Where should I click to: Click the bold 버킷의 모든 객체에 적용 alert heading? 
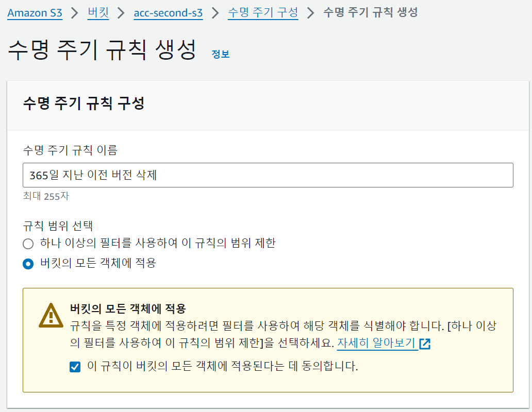[128, 308]
